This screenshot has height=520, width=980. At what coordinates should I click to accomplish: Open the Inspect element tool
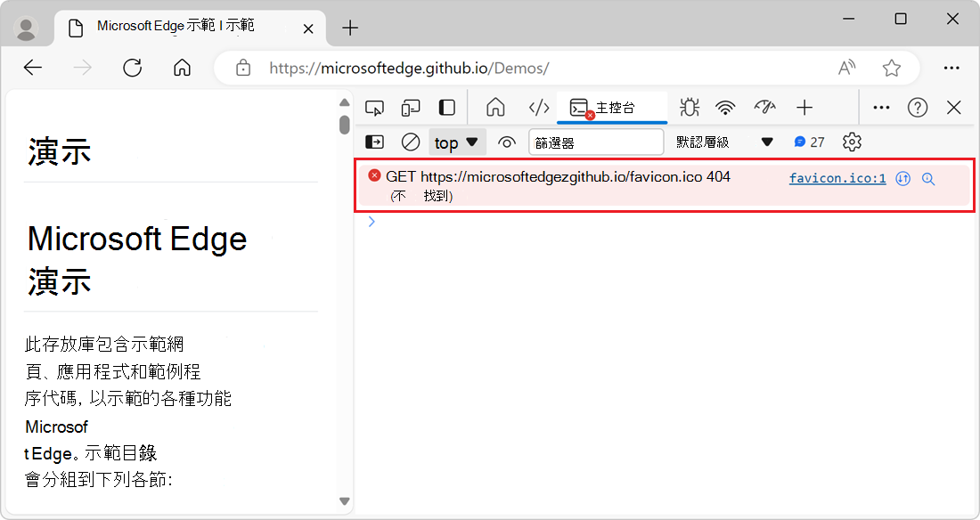coord(374,108)
